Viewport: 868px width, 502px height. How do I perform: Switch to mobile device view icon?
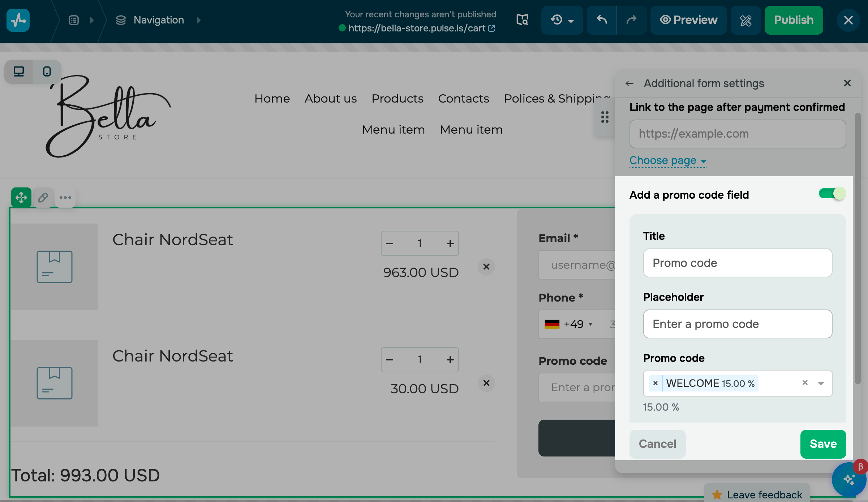pos(47,72)
